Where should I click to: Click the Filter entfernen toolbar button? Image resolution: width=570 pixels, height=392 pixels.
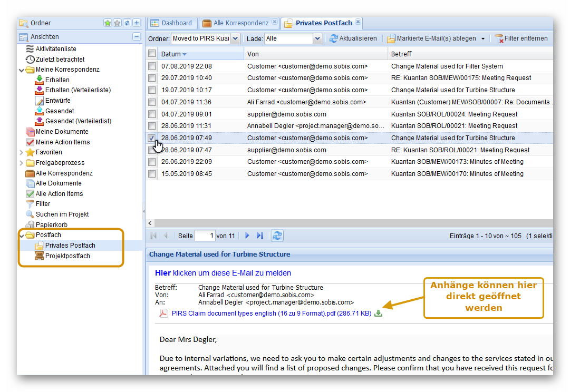click(521, 38)
